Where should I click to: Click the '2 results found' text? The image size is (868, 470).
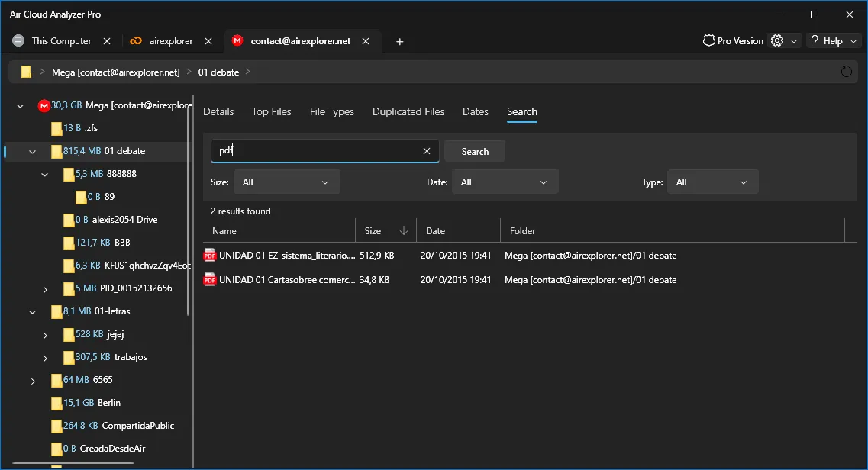pos(240,211)
